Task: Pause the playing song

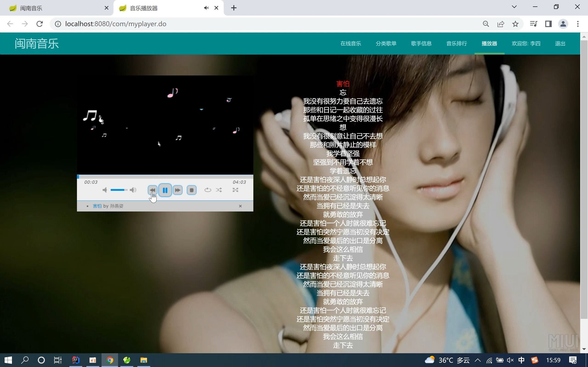Action: (x=165, y=190)
